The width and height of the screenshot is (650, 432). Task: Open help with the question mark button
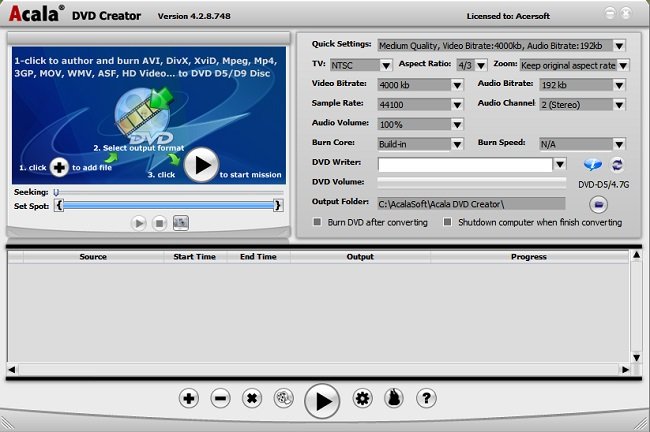[x=426, y=399]
